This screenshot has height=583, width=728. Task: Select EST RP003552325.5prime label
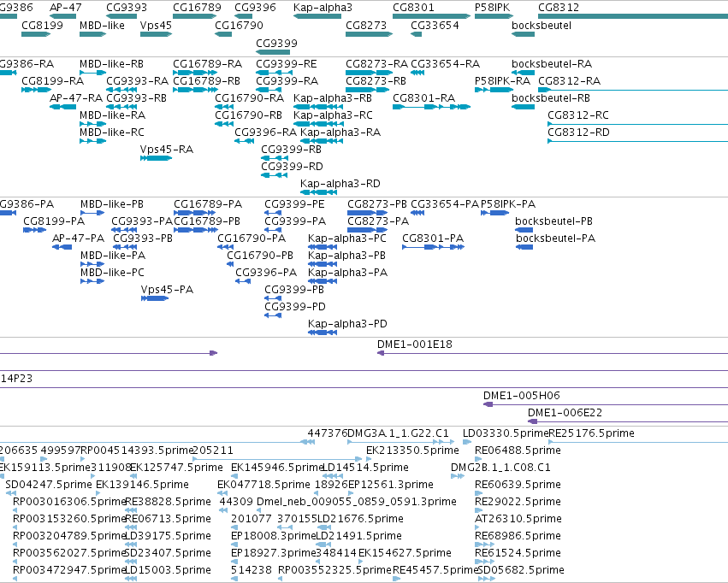pos(334,569)
